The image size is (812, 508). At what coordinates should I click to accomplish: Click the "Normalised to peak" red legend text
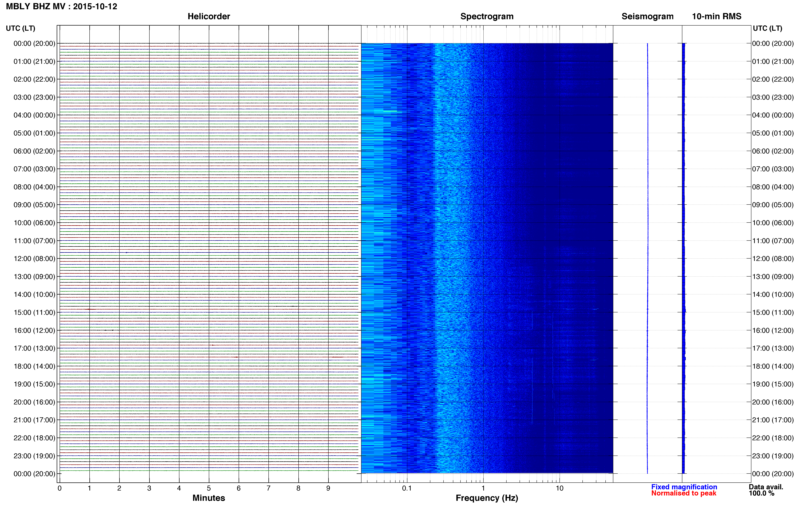(684, 493)
